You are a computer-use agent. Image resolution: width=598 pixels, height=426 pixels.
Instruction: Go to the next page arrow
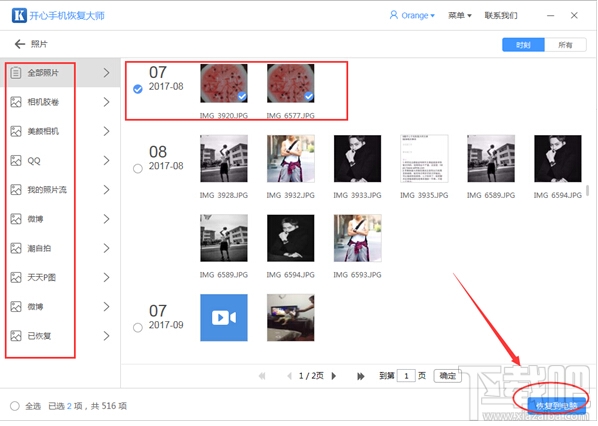[334, 376]
